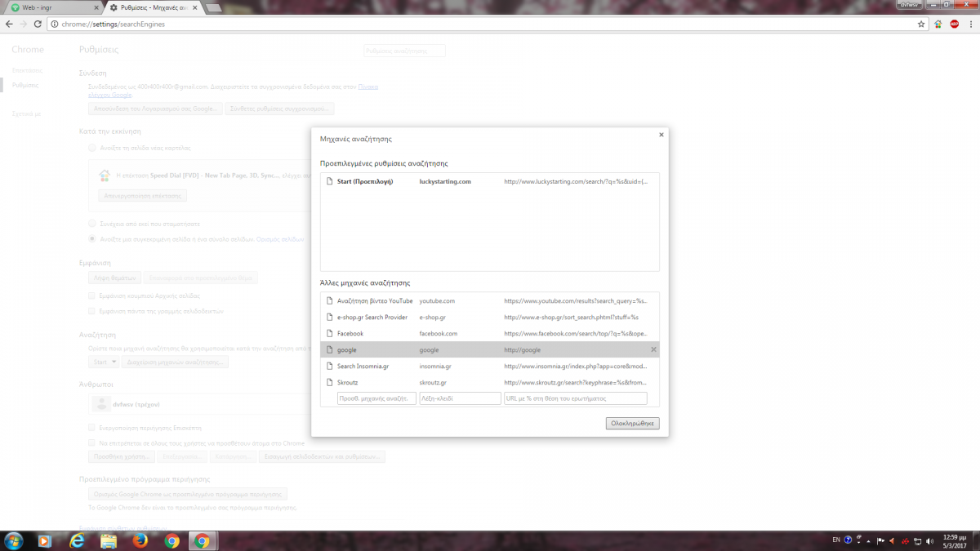Launch Windows Media Player from taskbar
This screenshot has width=980, height=551.
click(44, 540)
